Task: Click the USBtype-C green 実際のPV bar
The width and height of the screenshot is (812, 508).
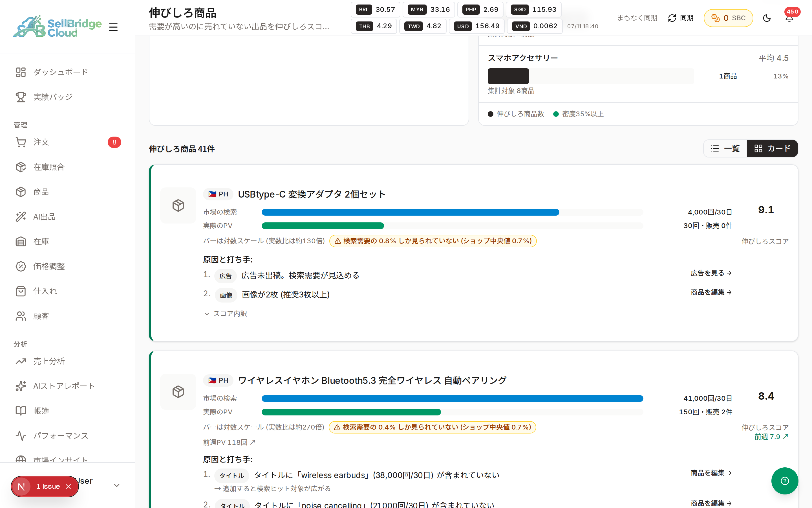Action: 323,226
